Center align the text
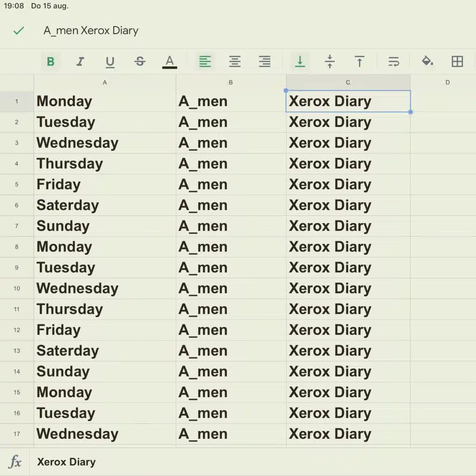 coord(235,62)
